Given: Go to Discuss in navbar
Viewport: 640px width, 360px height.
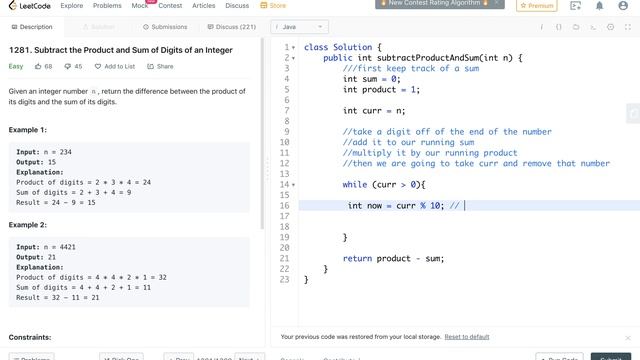Looking at the screenshot, I should pyautogui.click(x=237, y=6).
